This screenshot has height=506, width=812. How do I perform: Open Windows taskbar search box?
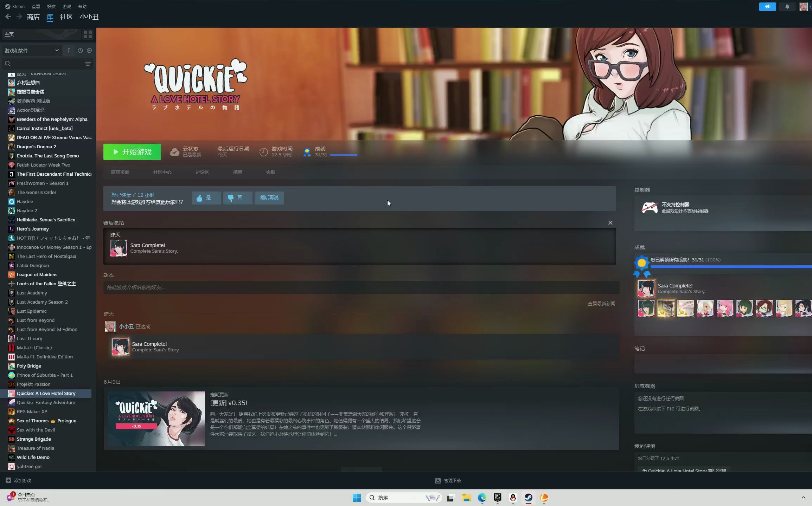click(x=404, y=498)
